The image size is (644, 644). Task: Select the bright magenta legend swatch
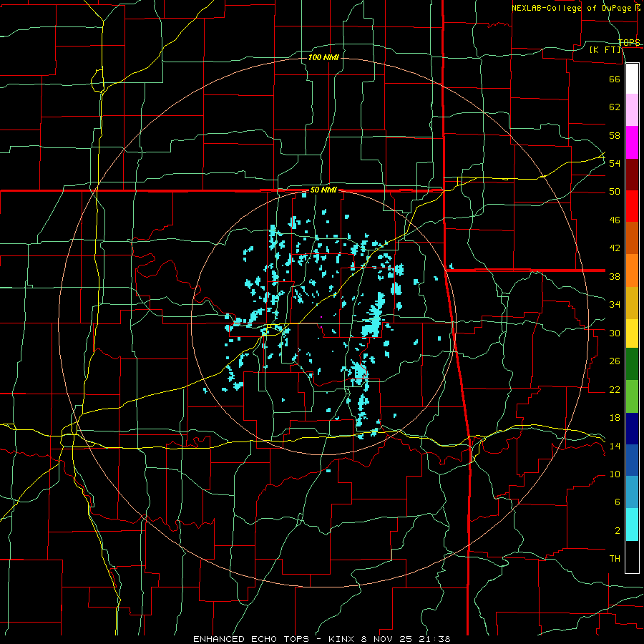pos(632,142)
